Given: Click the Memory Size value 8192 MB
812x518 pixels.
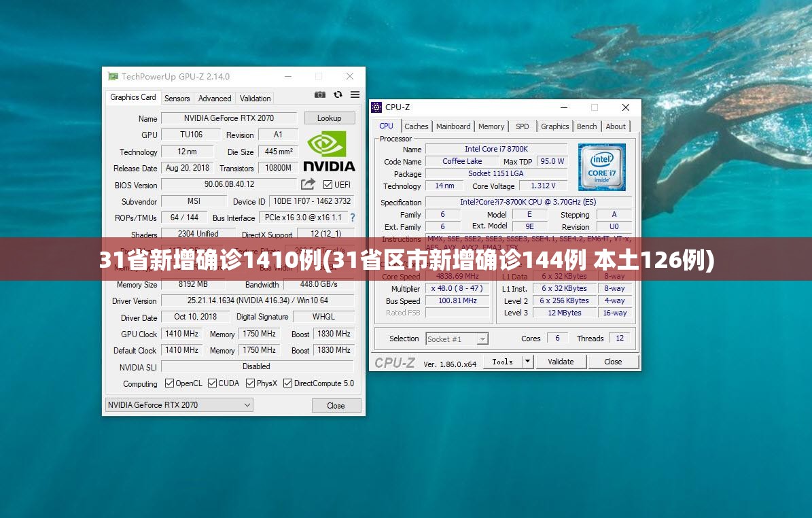Looking at the screenshot, I should click(193, 284).
